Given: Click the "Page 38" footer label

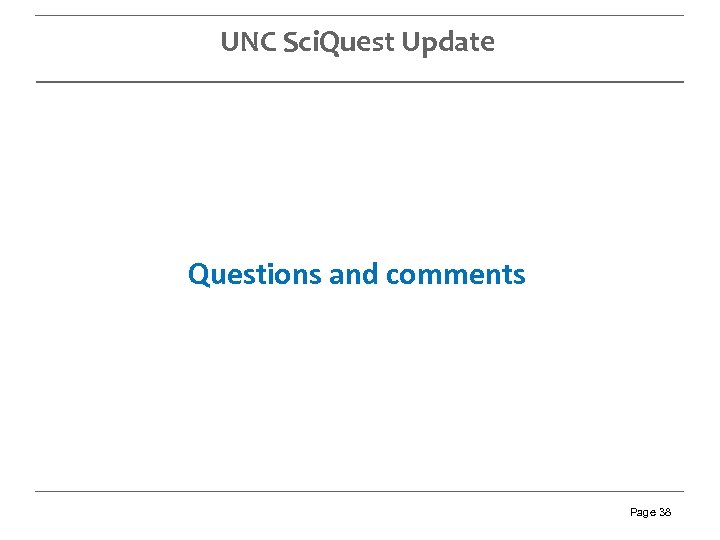Looking at the screenshot, I should tap(650, 512).
